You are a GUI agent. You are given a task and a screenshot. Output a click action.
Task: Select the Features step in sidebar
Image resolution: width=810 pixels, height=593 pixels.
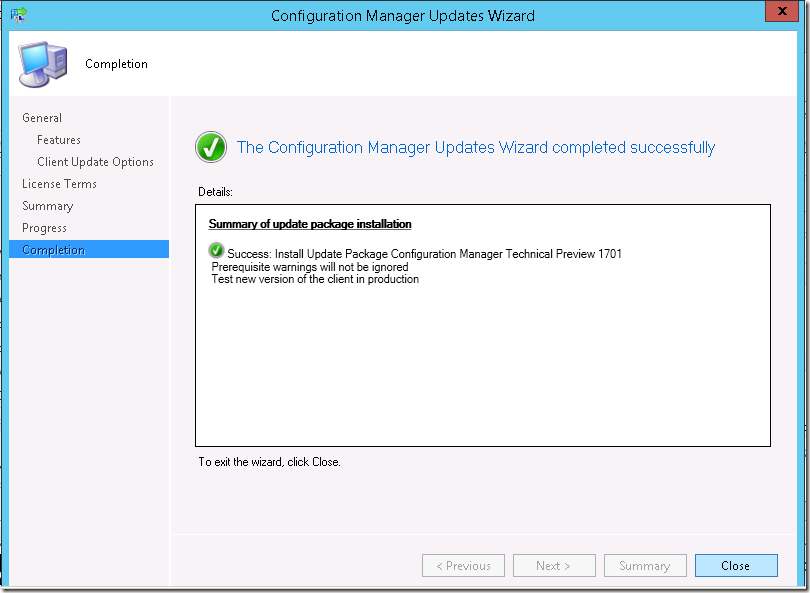pos(59,140)
